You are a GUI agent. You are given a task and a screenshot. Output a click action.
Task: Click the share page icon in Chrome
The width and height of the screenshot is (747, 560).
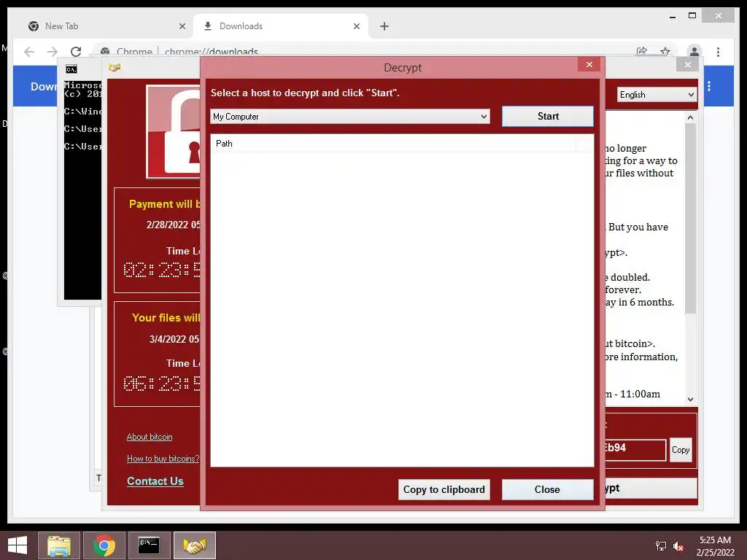[x=642, y=52]
